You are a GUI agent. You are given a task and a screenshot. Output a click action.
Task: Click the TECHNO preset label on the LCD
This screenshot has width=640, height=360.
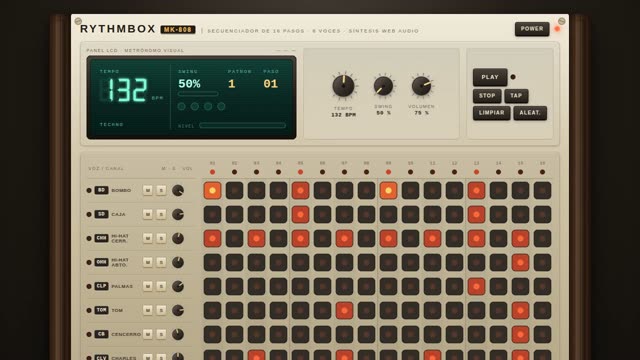(x=111, y=124)
